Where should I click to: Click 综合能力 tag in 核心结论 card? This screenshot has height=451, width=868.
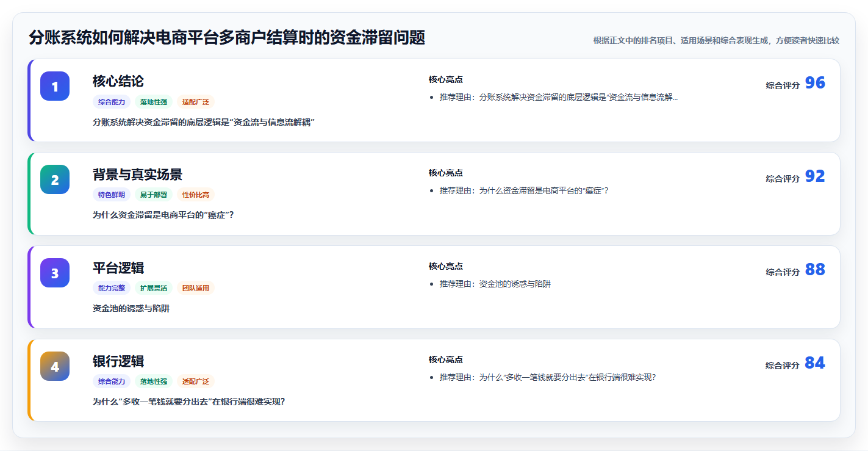[x=112, y=102]
